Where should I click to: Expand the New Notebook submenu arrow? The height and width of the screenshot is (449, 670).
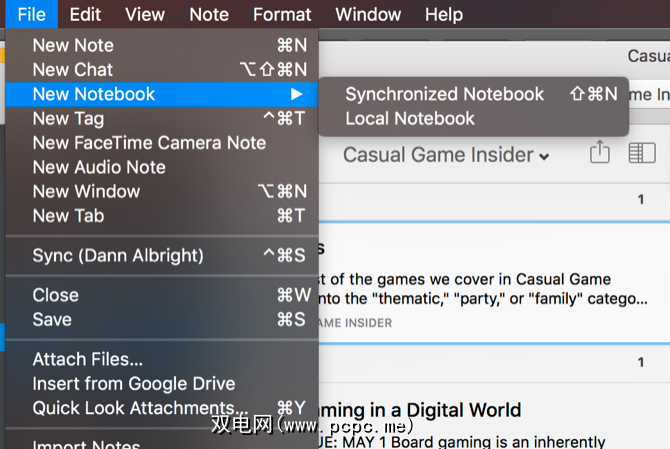[296, 94]
